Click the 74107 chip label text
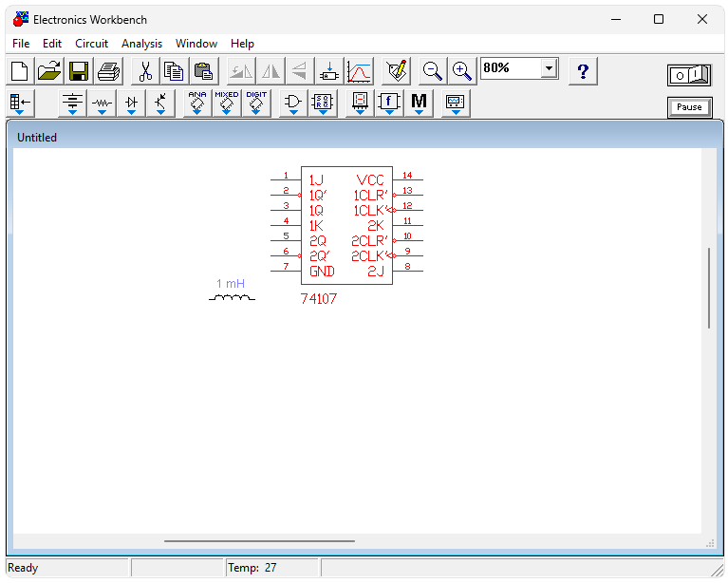Viewport: 728px width, 583px height. 319,299
